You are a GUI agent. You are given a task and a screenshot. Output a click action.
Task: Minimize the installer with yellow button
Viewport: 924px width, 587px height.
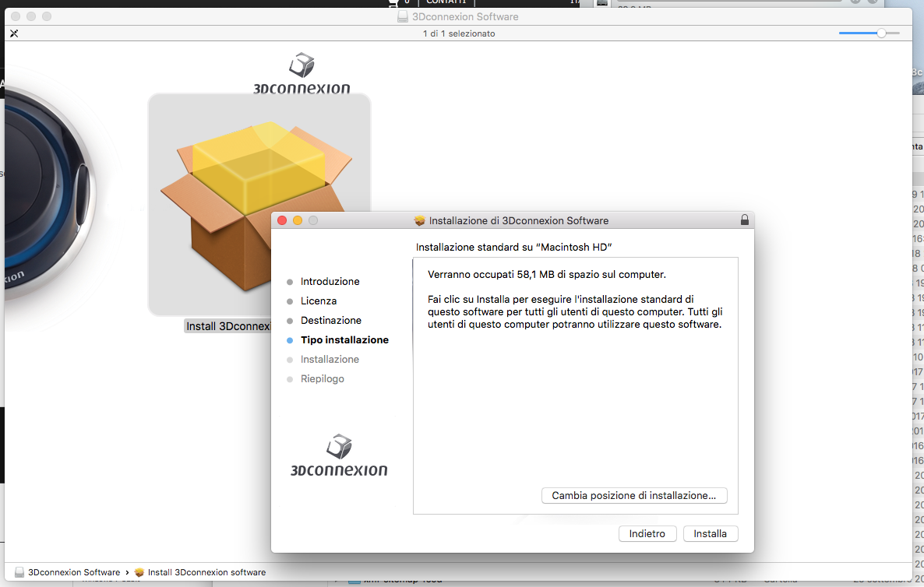298,220
